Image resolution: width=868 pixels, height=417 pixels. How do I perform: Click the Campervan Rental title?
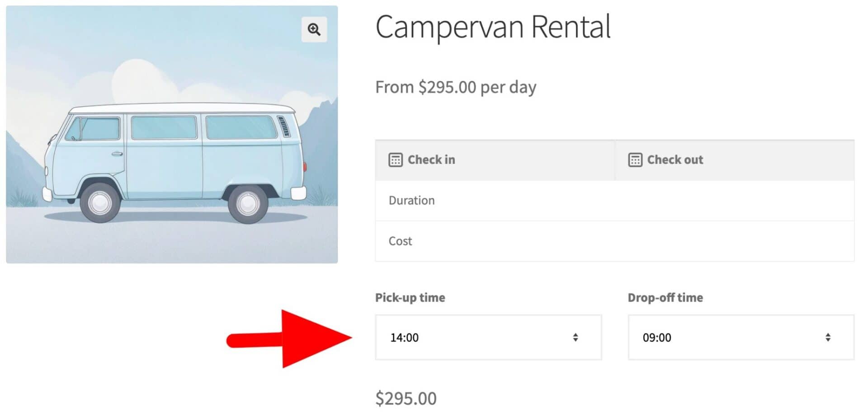point(493,27)
